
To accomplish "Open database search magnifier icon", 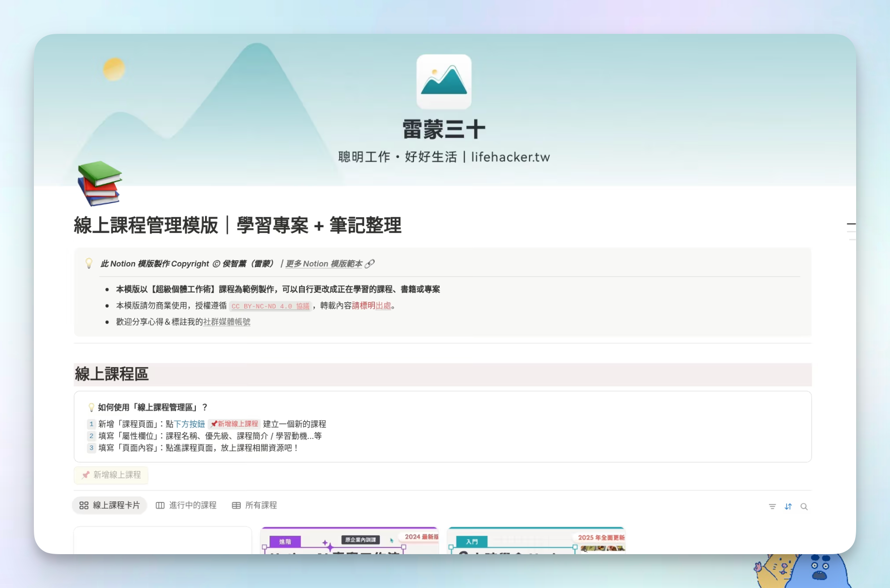I will (804, 506).
